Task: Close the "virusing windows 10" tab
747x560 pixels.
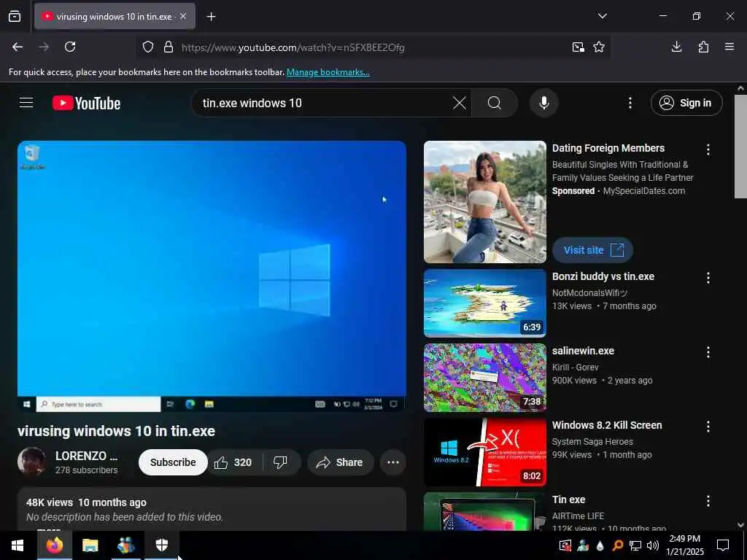Action: click(x=183, y=16)
